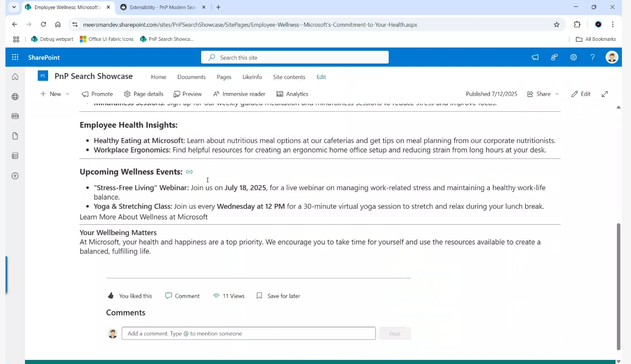Click the PnP Search Showcase site title

[94, 76]
